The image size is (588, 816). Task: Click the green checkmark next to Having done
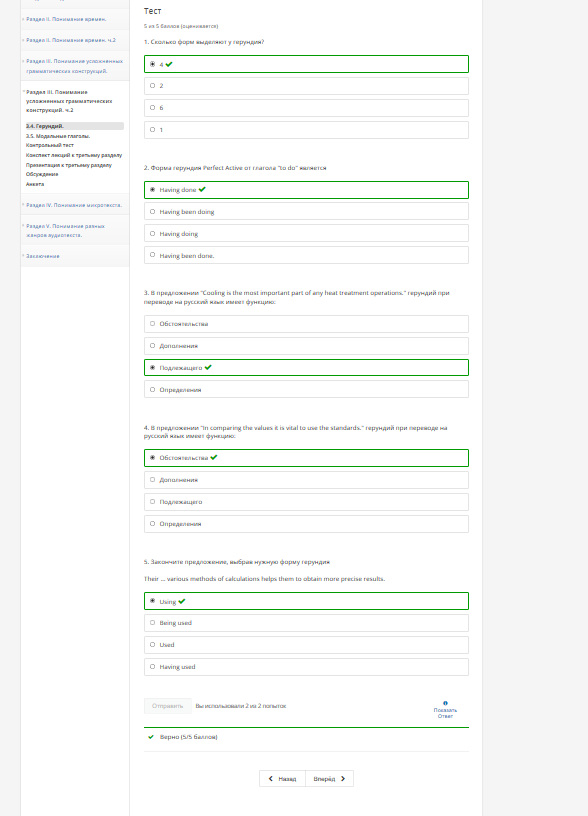[x=202, y=189]
